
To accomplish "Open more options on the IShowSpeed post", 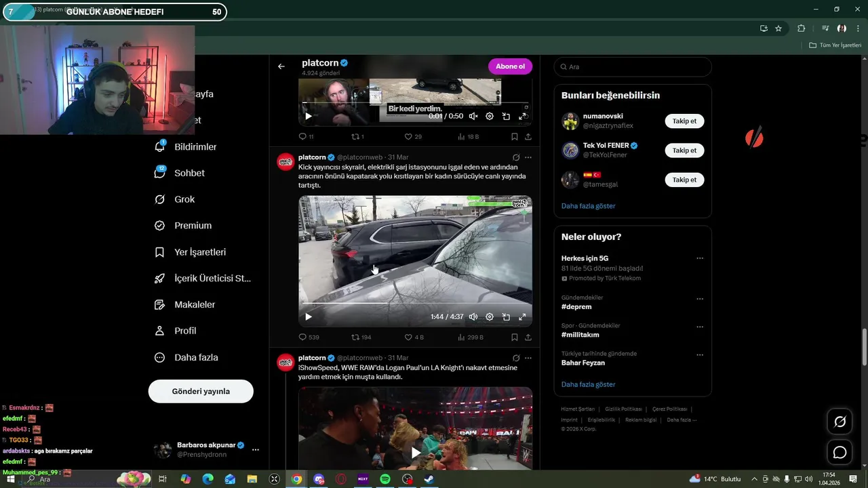I will 528,358.
